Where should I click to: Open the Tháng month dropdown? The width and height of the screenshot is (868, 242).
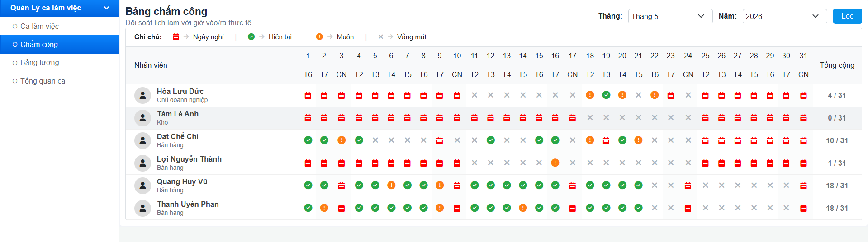pos(670,16)
